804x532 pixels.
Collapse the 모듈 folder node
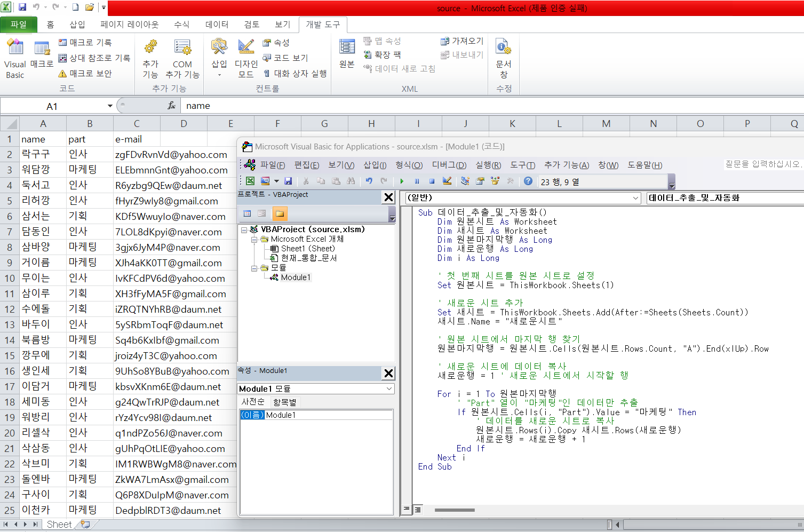(x=254, y=268)
